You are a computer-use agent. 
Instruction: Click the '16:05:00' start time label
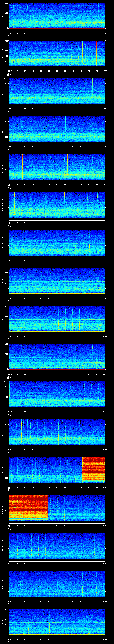click(x=9, y=185)
